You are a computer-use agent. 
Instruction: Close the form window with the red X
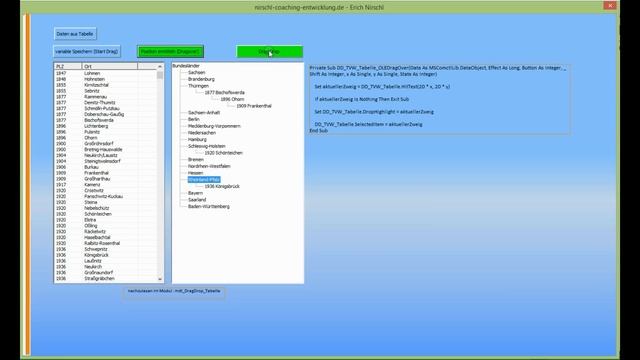pos(610,5)
